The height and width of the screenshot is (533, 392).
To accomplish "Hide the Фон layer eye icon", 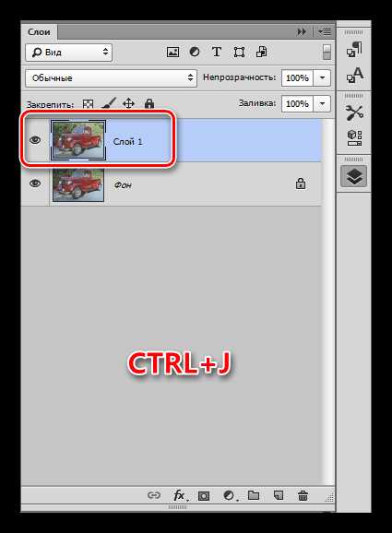I will click(35, 184).
